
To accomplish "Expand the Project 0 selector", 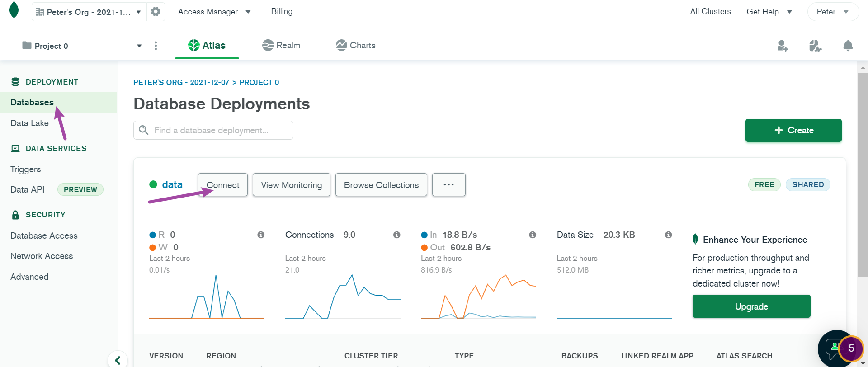I will tap(81, 46).
